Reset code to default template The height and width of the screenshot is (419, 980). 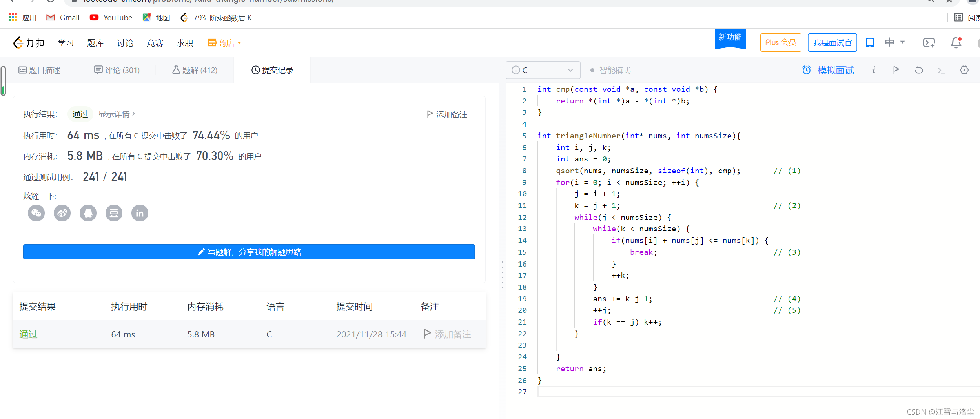[x=919, y=70]
